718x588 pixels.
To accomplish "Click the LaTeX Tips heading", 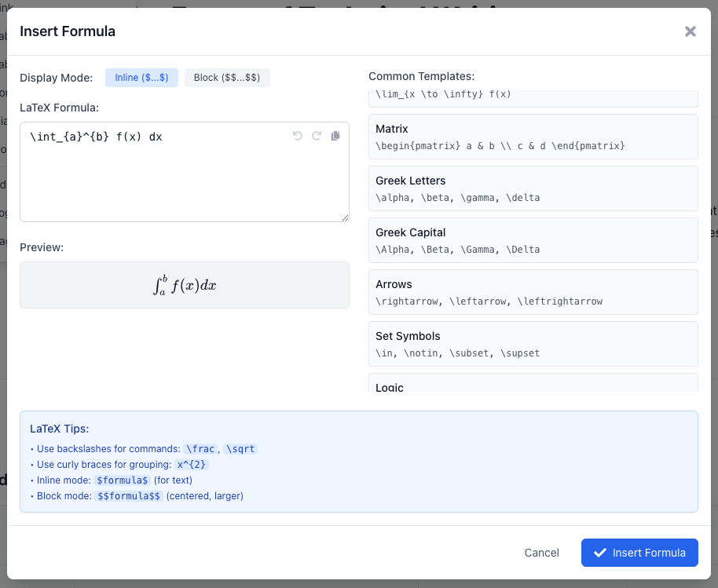I will coord(60,429).
